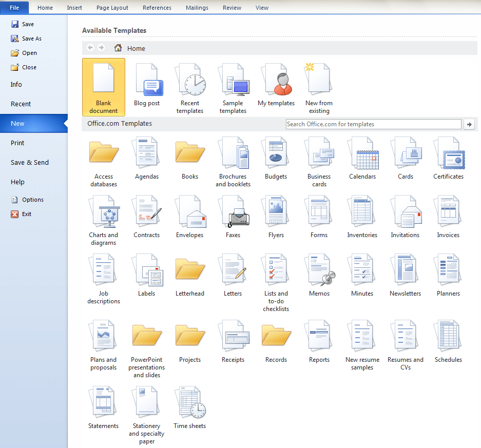Open the Review ribbon tab
The width and height of the screenshot is (481, 448).
[232, 8]
